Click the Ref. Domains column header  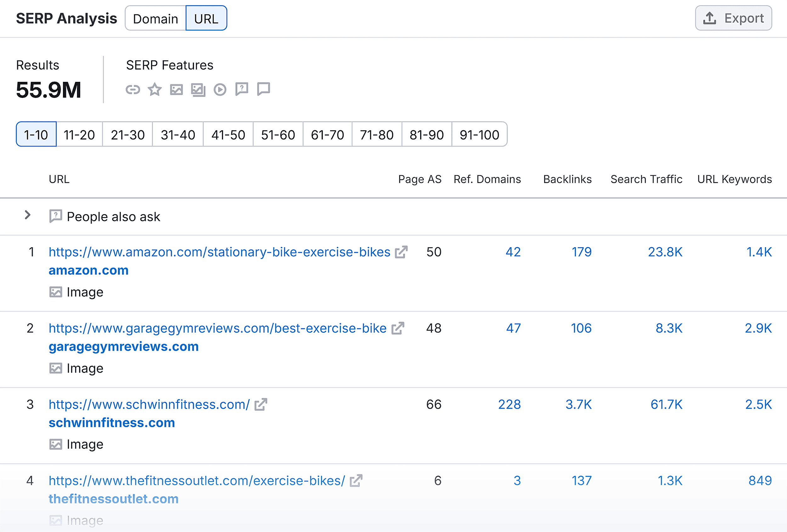tap(487, 179)
